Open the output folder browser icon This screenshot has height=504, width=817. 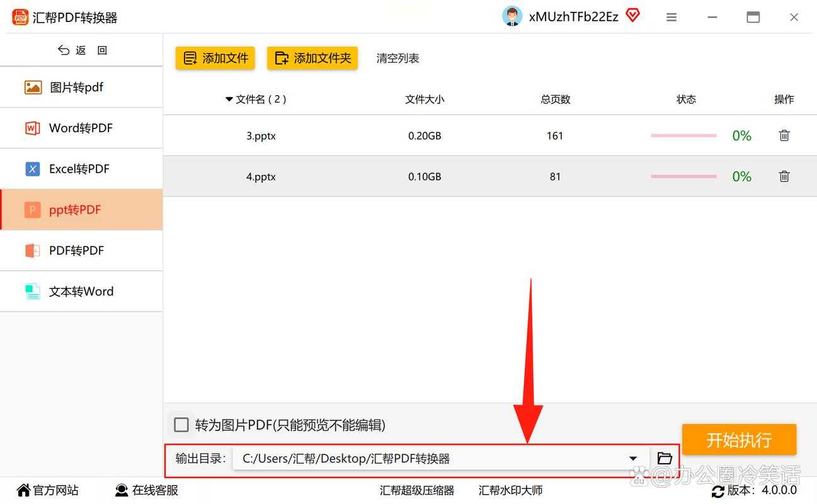click(x=664, y=459)
